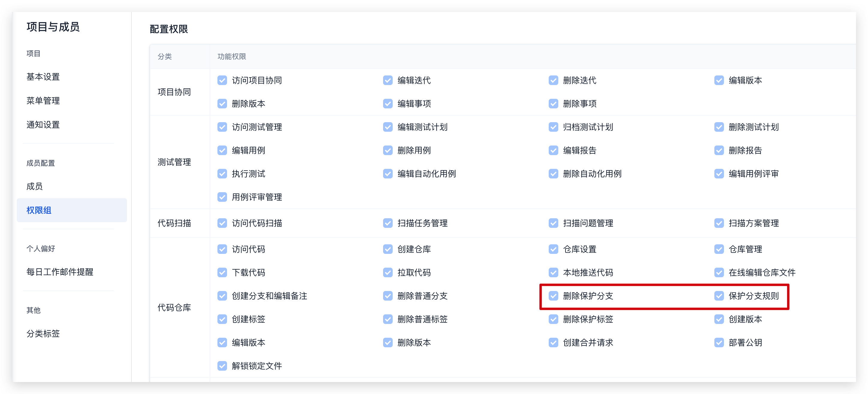Toggle 创建合并请求 checkbox
This screenshot has height=394, width=868.
coord(553,343)
